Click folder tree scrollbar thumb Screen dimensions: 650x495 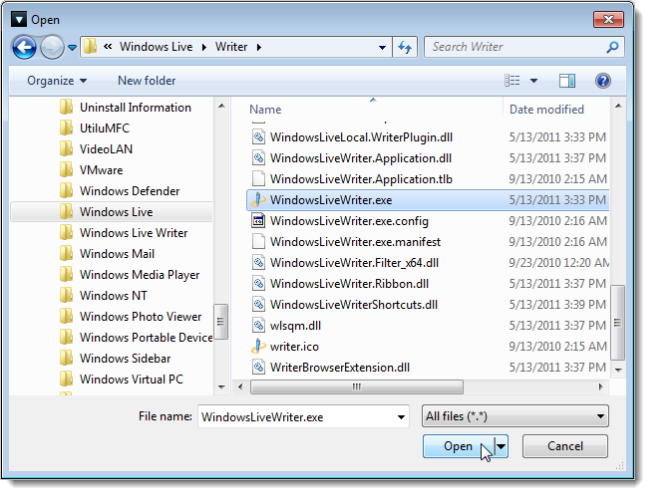tap(221, 322)
